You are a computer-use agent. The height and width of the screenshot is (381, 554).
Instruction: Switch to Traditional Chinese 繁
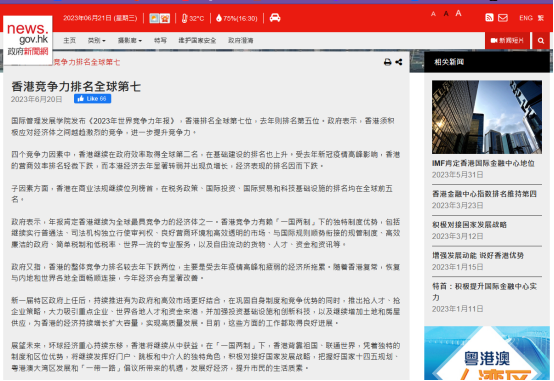click(x=541, y=18)
